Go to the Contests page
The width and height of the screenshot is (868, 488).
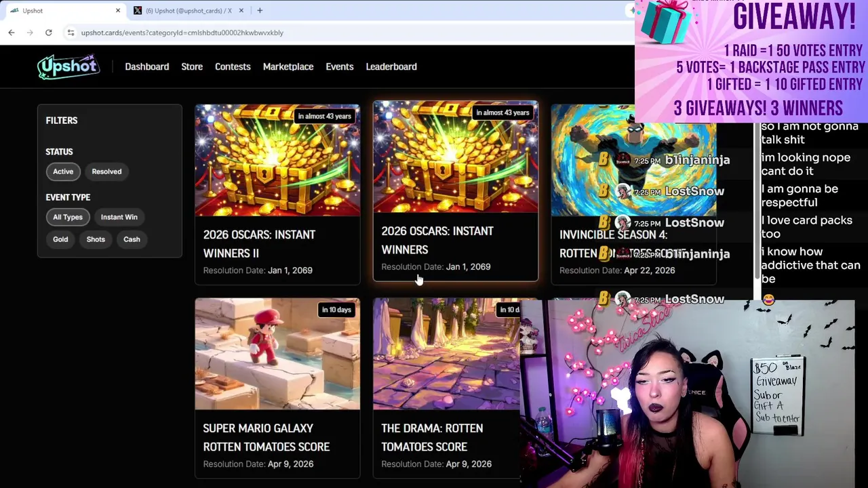point(233,66)
